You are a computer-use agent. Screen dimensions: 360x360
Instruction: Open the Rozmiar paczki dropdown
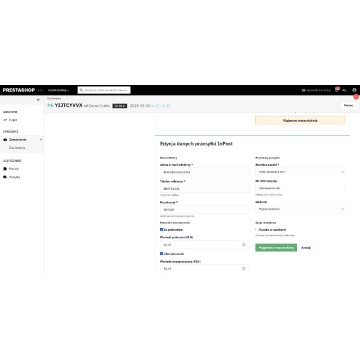[300, 172]
